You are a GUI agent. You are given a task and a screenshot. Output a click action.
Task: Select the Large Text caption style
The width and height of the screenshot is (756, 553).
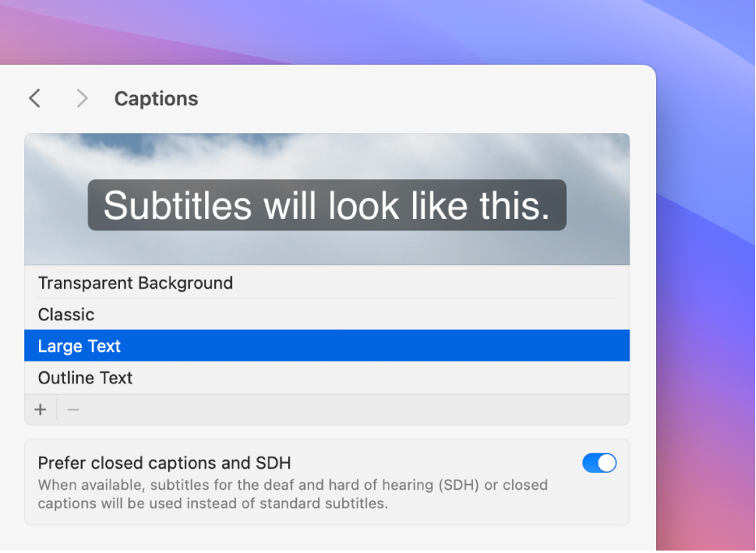(79, 346)
